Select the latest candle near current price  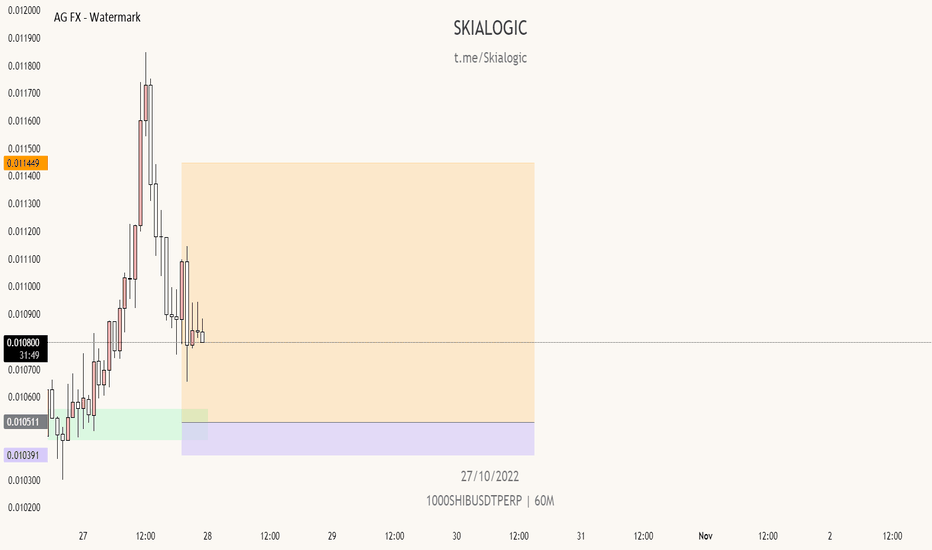[x=203, y=335]
